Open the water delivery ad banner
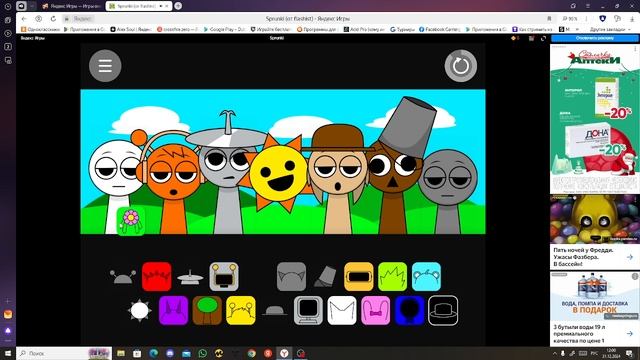This screenshot has width=640, height=360. click(x=595, y=309)
